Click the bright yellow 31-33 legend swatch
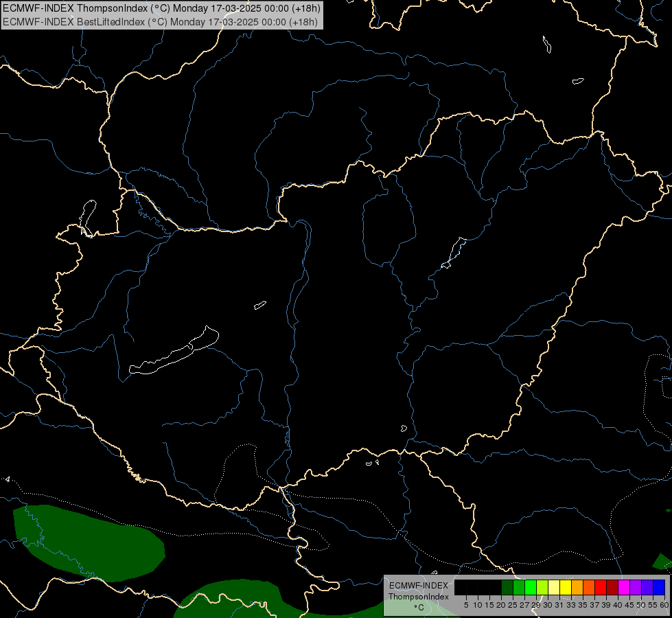Image resolution: width=672 pixels, height=618 pixels. pyautogui.click(x=566, y=587)
